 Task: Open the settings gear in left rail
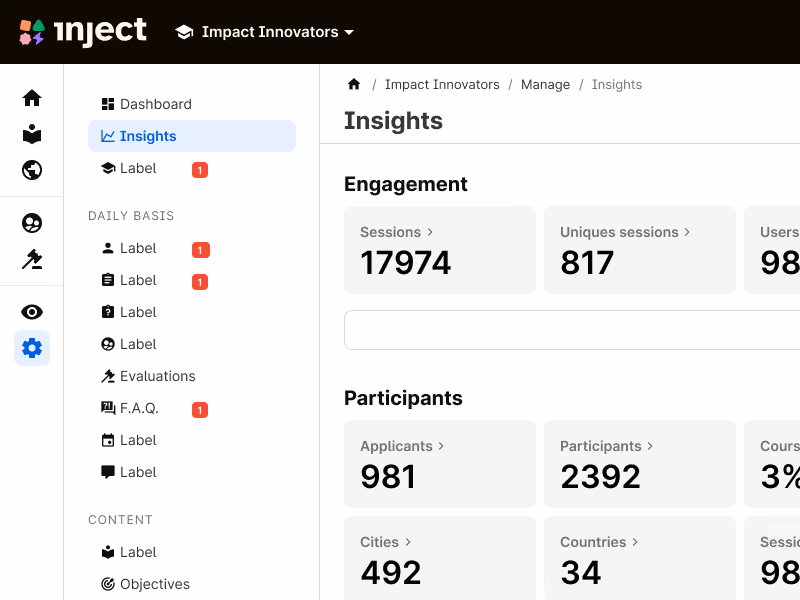click(x=32, y=348)
